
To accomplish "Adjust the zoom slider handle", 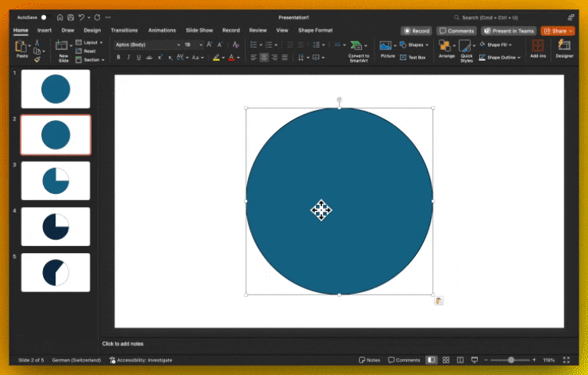I will pyautogui.click(x=511, y=360).
